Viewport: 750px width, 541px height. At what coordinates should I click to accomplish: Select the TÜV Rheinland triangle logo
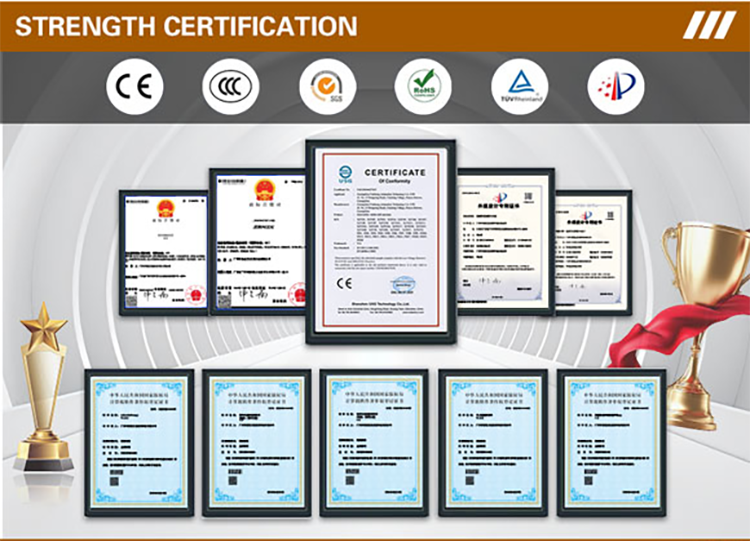(x=520, y=87)
